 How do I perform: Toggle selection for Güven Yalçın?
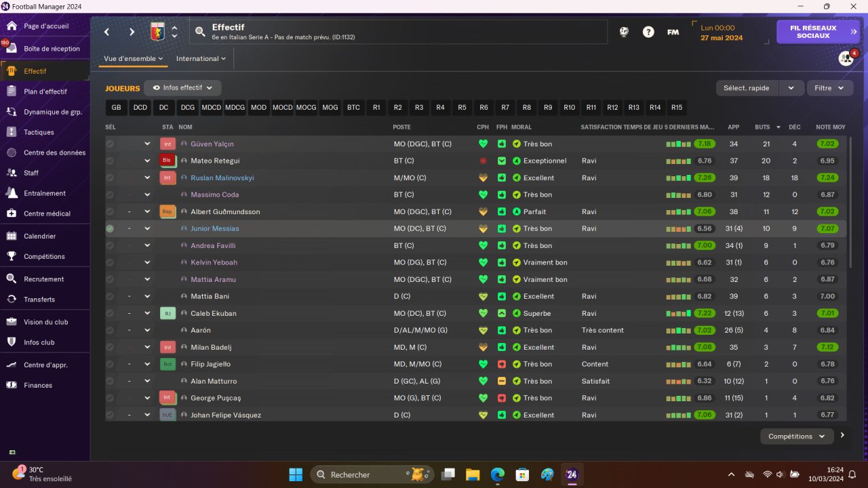[x=110, y=144]
